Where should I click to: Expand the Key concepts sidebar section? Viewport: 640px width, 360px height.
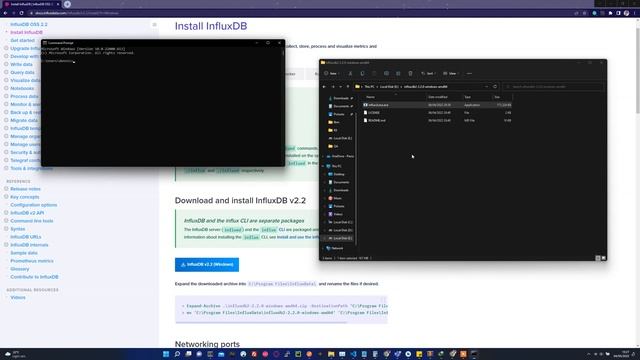tap(6, 197)
